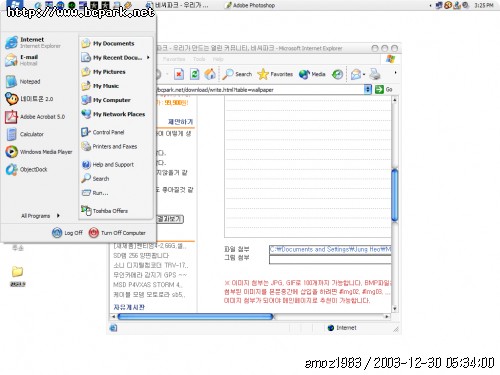
Task: Expand IE toolbar overflow chevron
Action: coord(395,72)
